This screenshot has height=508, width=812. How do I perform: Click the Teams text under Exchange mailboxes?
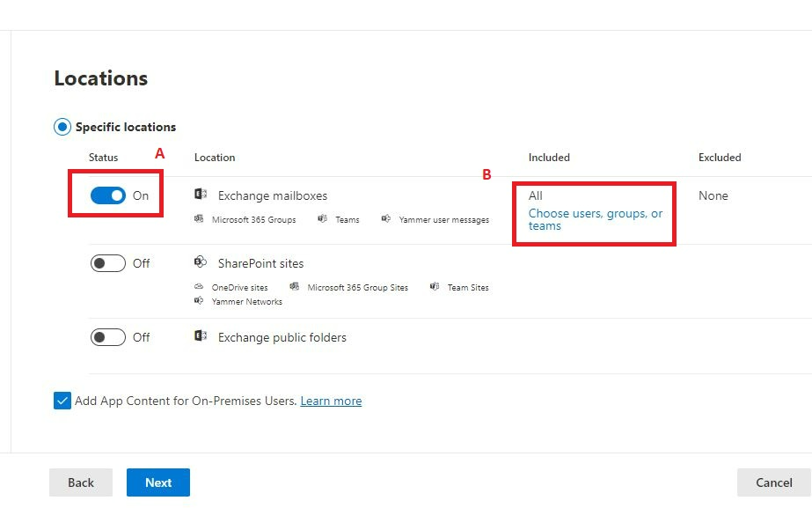click(x=347, y=220)
